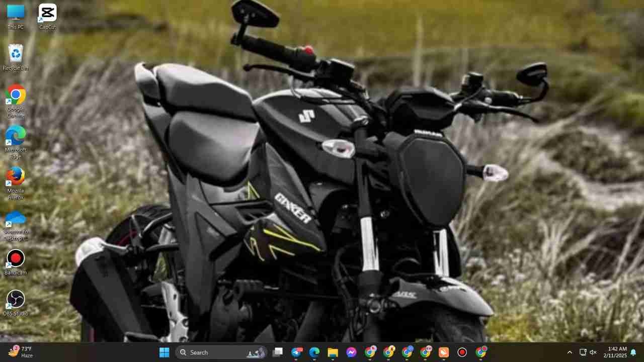This screenshot has width=644, height=362.
Task: Select the Mozilla Firefox desktop shortcut
Action: point(16,184)
